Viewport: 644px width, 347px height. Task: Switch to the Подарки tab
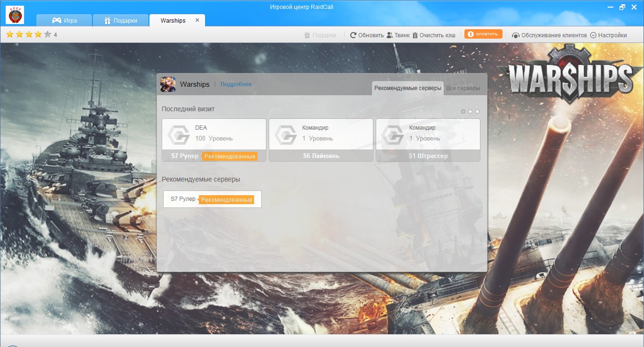tap(120, 20)
